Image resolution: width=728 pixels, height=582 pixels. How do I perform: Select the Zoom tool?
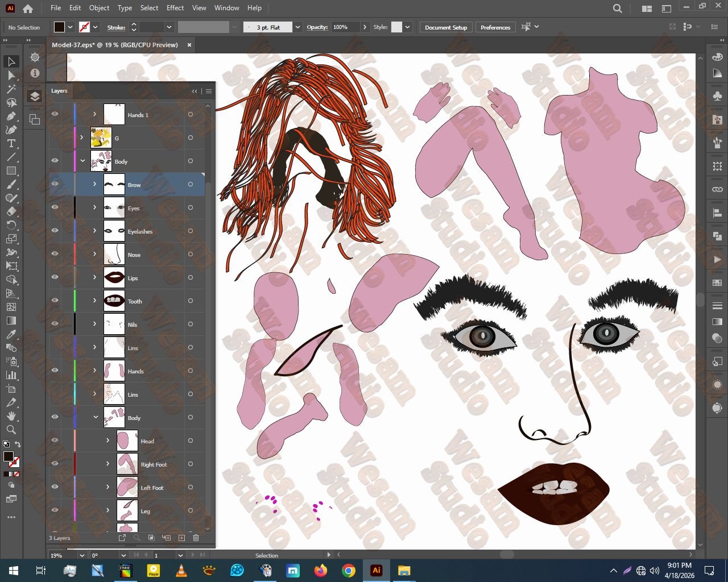tap(11, 430)
